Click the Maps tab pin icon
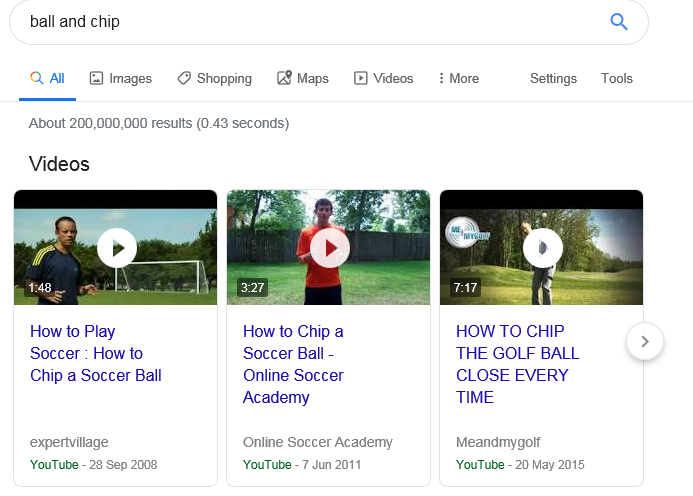Viewport: 693px width, 496px height. 284,78
